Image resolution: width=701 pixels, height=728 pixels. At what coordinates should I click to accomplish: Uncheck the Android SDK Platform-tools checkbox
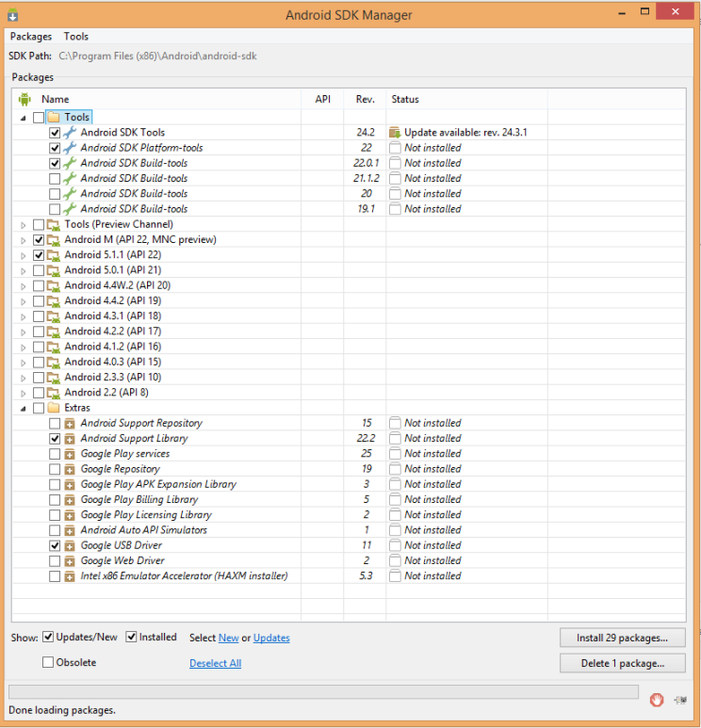55,148
